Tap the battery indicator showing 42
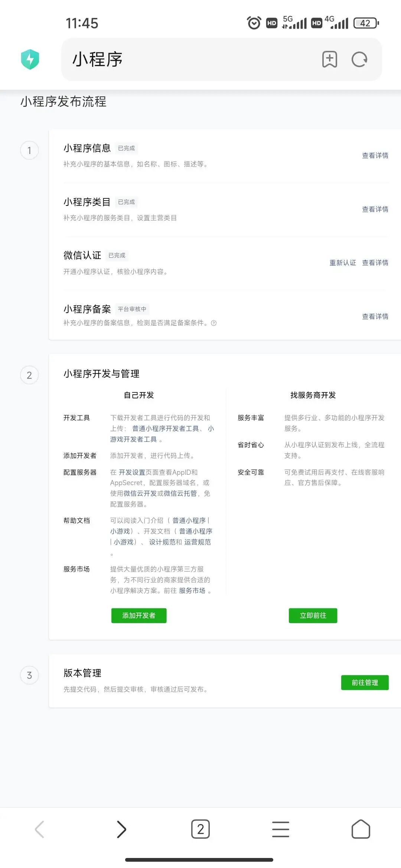 366,23
